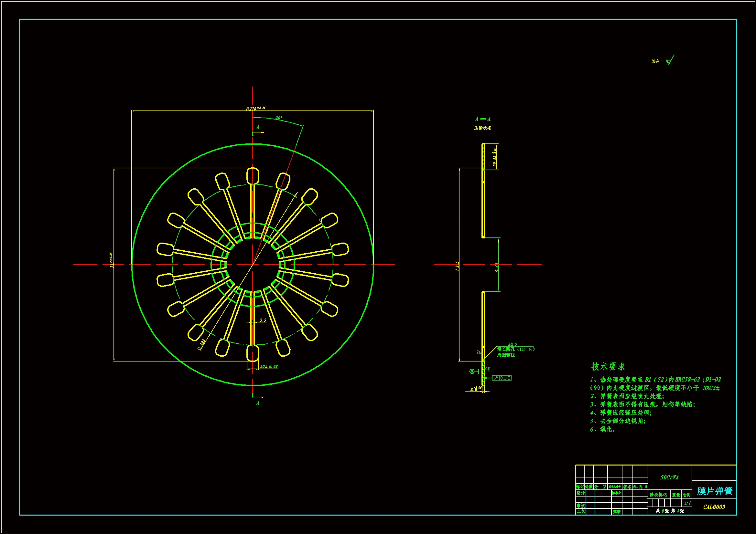The image size is (756, 534).
Task: Select the runout tolerance frame 0.1 E
Action: pyautogui.click(x=502, y=378)
